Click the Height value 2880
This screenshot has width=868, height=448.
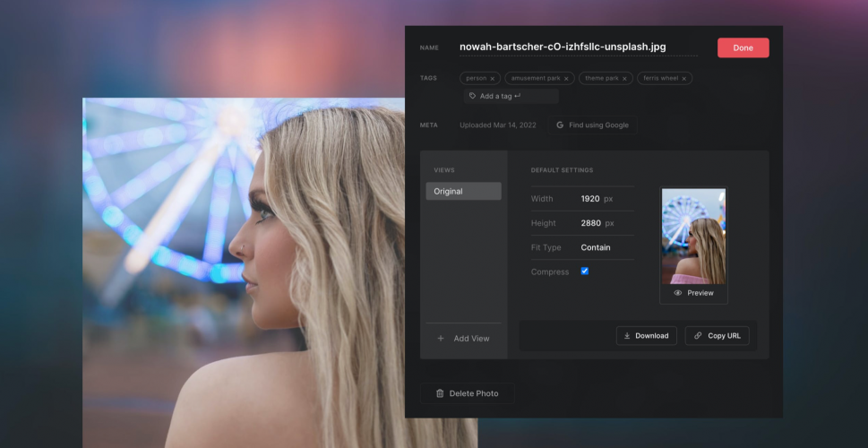[x=590, y=223]
